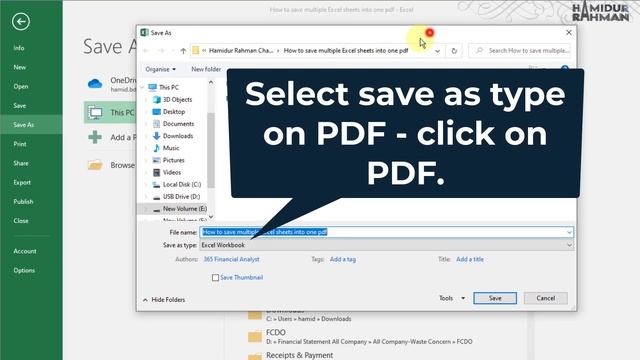640x360 pixels.
Task: Click Close in the backstage sidebar
Action: pyautogui.click(x=21, y=221)
